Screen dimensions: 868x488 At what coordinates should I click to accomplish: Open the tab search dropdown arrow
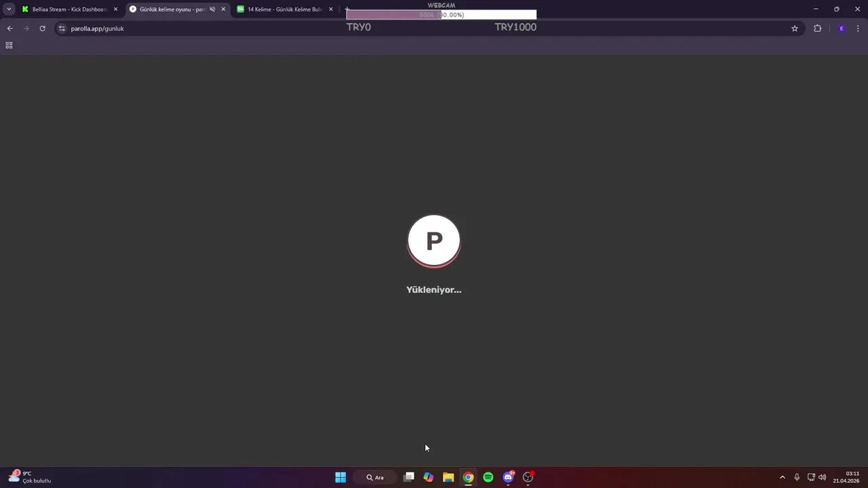tap(9, 9)
